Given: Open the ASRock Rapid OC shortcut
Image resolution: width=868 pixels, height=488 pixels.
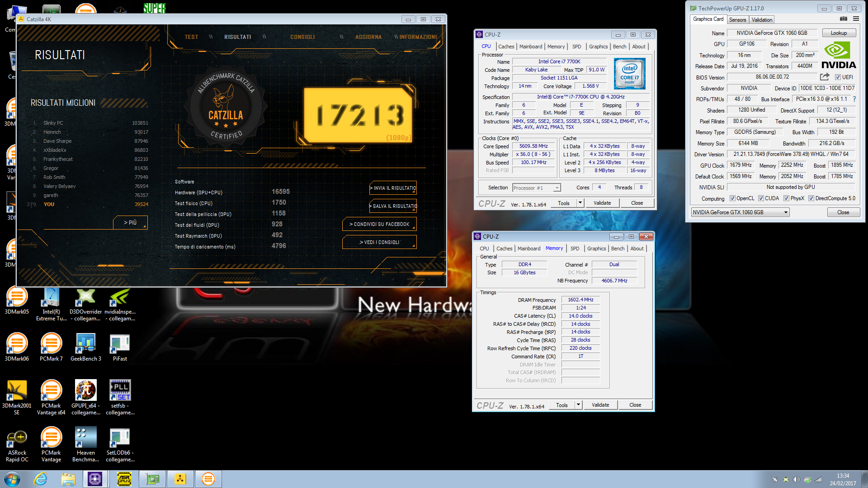Looking at the screenshot, I should pos(17,445).
